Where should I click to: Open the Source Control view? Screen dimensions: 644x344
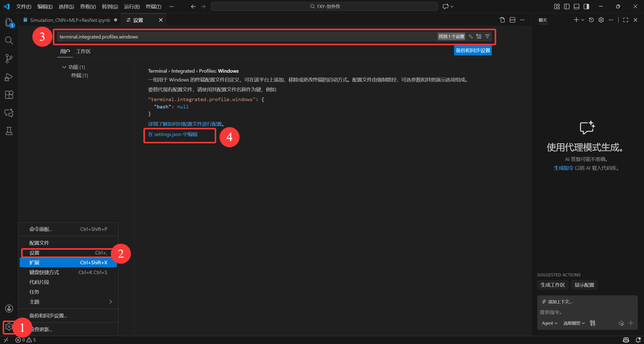coord(9,59)
